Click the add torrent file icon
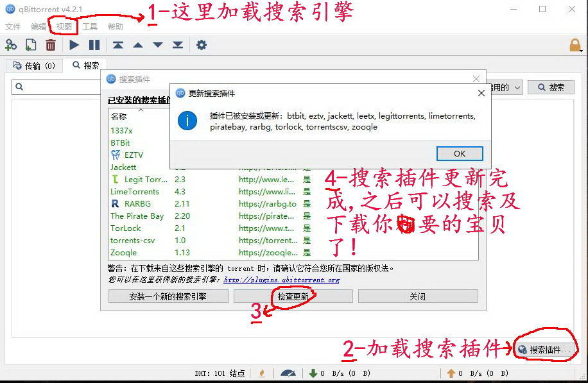588x383 pixels. (30, 45)
